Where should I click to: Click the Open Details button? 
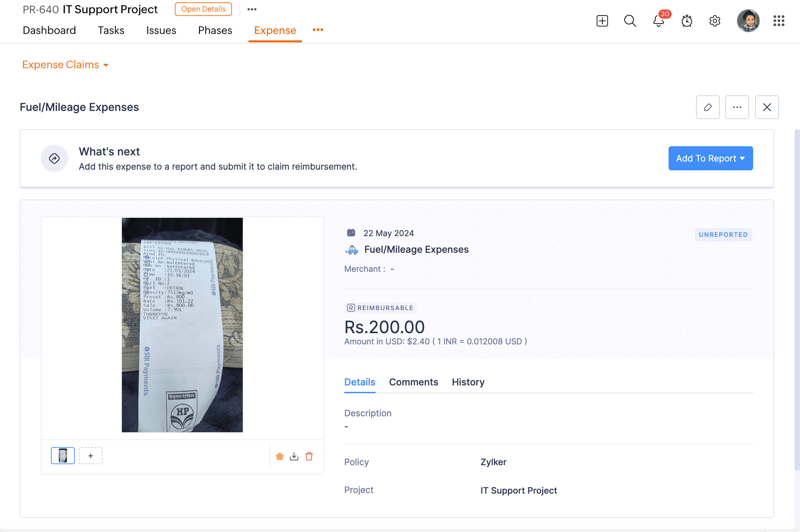click(203, 9)
